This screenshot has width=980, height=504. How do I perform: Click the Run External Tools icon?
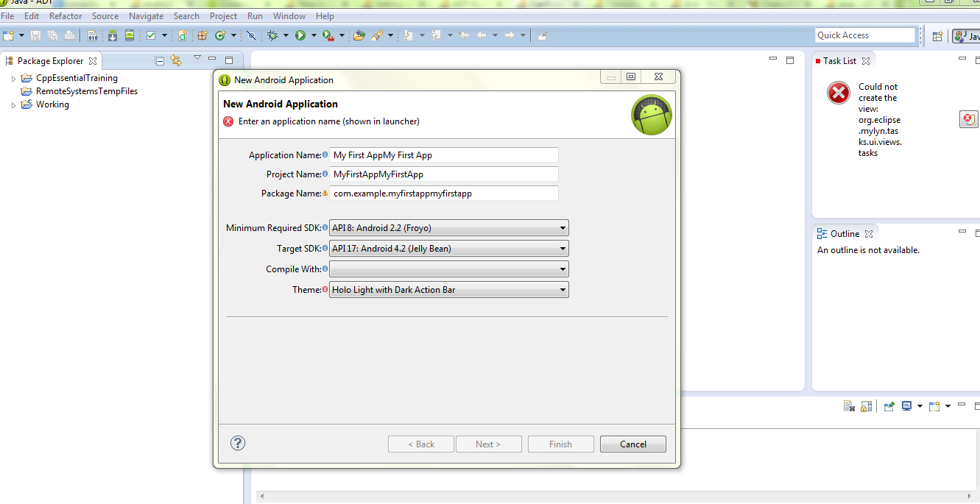(x=328, y=35)
